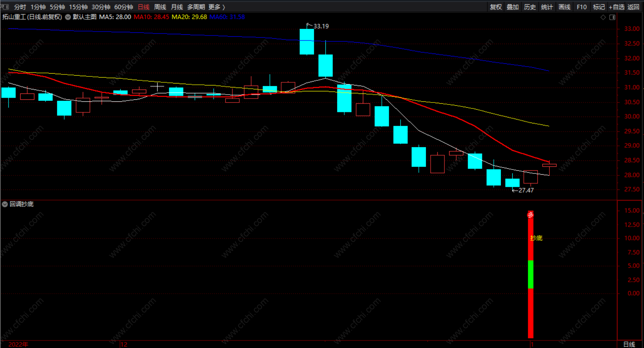Screen dimensions: 644x348
Task: Toggle the right side panel icon
Action: [612, 17]
